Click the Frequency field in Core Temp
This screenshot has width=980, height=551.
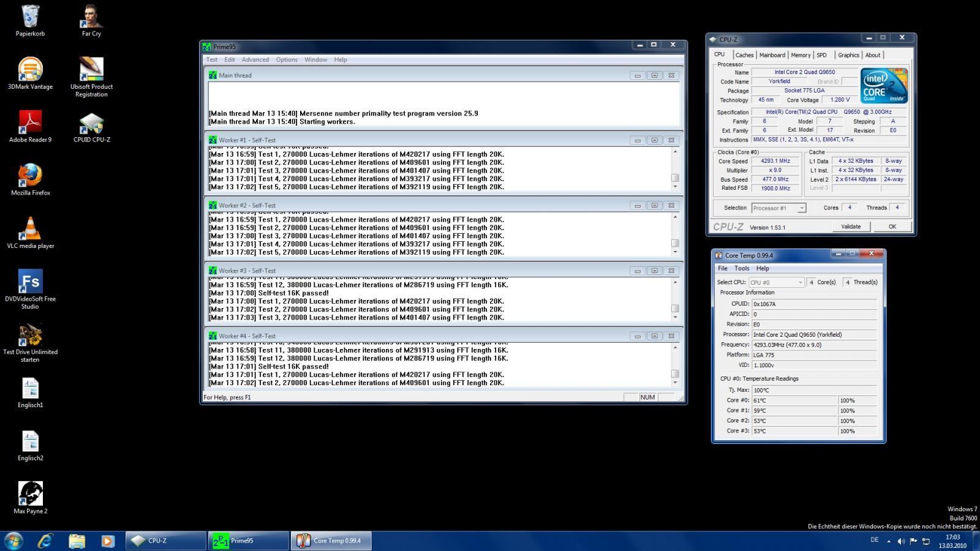[815, 345]
